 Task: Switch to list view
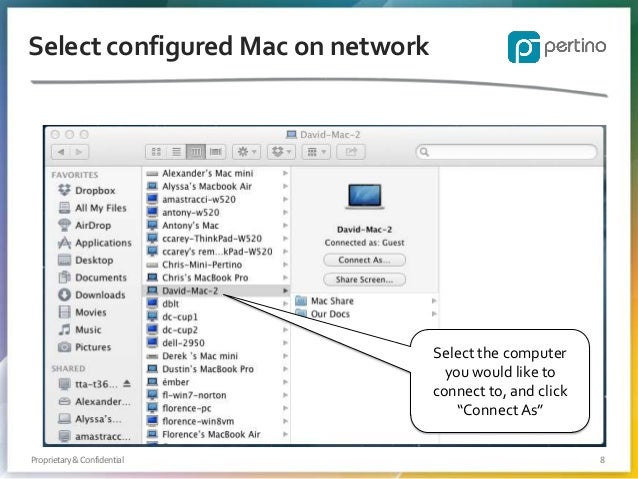(176, 152)
